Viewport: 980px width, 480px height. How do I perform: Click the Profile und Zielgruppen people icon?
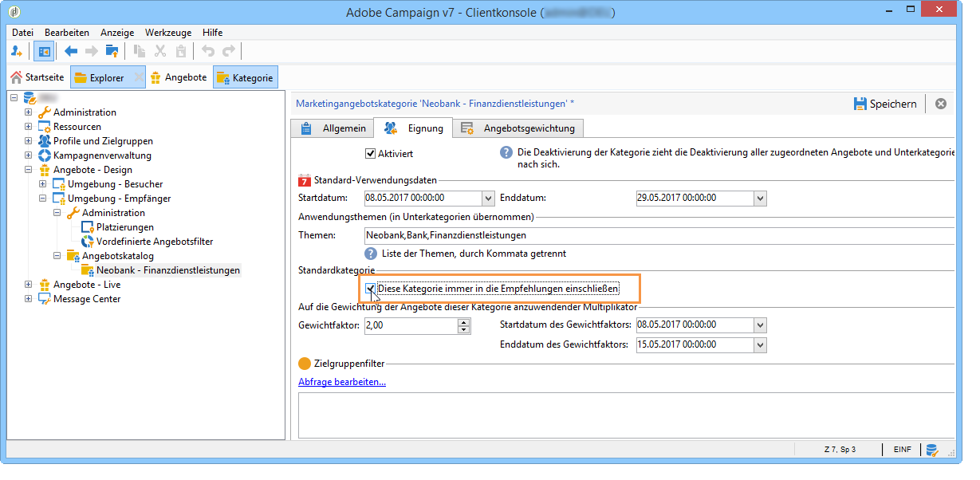pos(45,141)
